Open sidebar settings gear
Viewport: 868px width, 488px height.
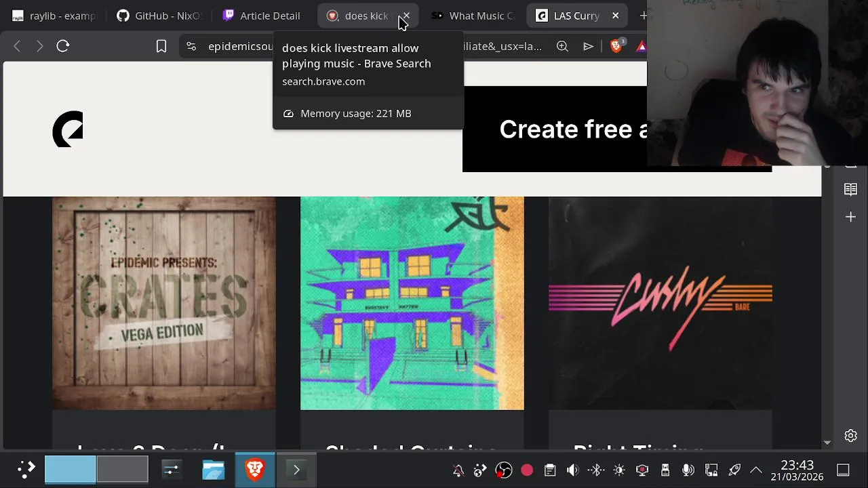pos(850,436)
